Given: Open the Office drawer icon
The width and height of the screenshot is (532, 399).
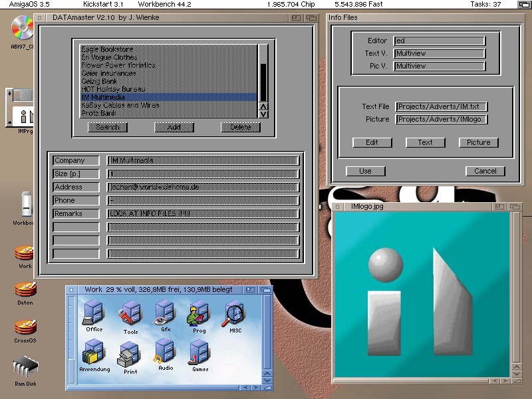Looking at the screenshot, I should [x=93, y=314].
